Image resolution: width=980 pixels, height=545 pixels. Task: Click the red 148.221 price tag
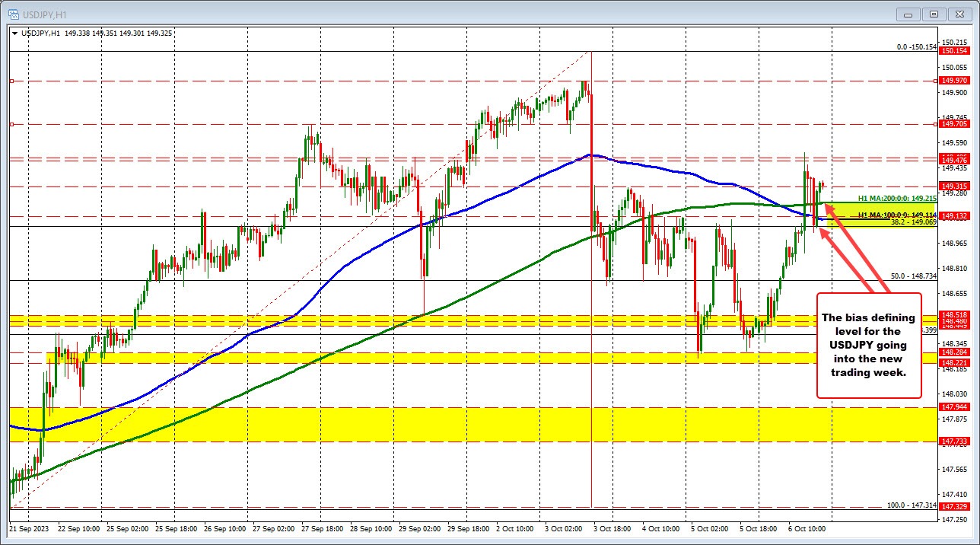coord(954,363)
